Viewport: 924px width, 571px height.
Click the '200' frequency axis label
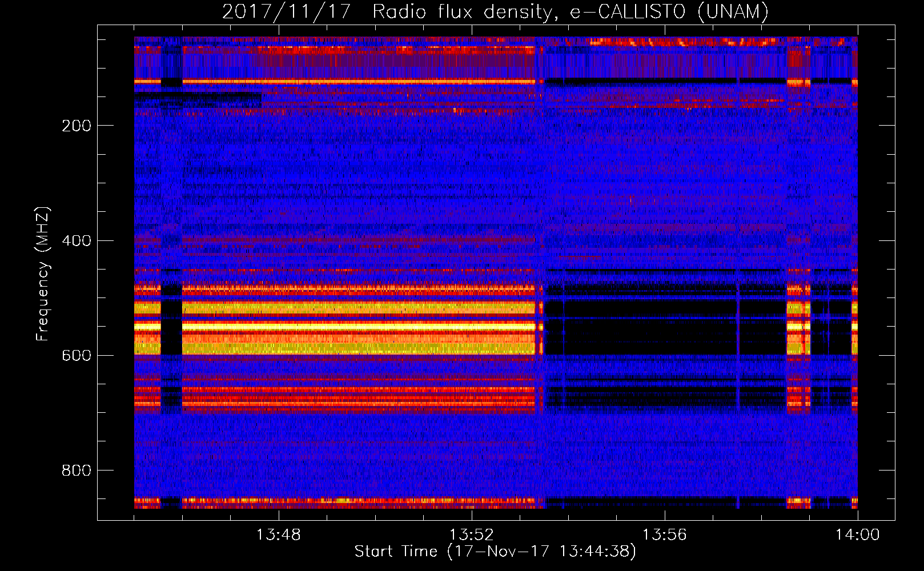tap(77, 126)
